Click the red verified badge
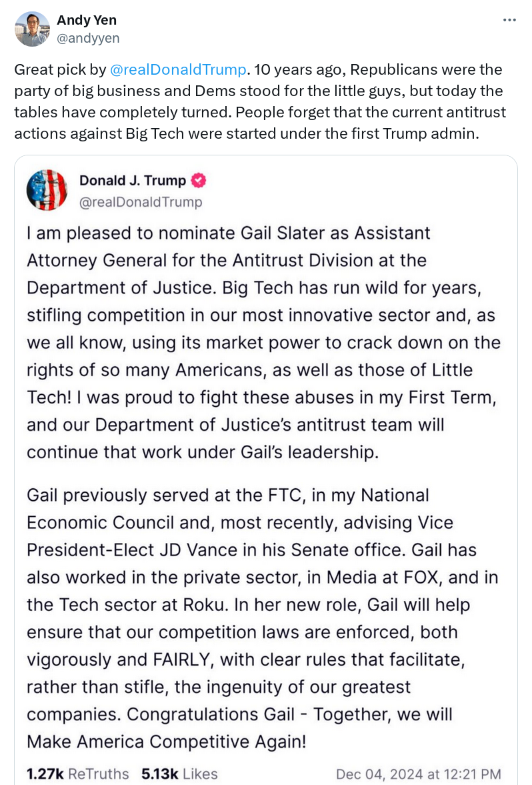The height and width of the screenshot is (785, 532). coord(198,180)
